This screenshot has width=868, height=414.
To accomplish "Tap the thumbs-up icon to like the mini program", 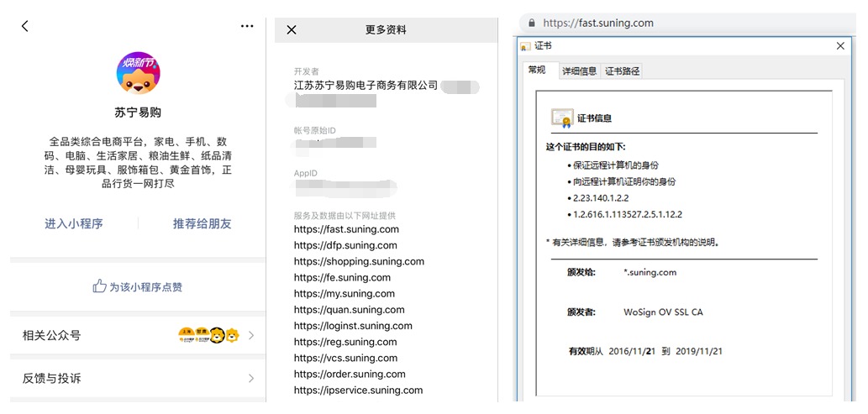I will point(99,286).
